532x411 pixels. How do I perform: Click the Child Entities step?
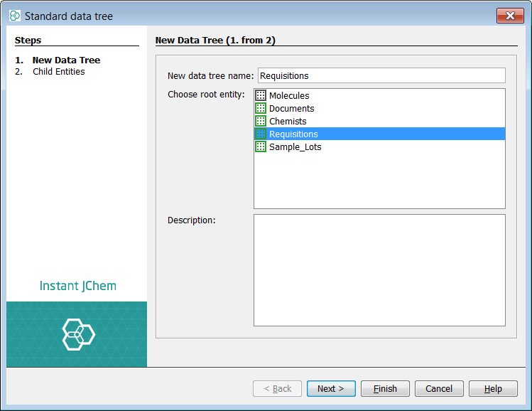coord(58,71)
